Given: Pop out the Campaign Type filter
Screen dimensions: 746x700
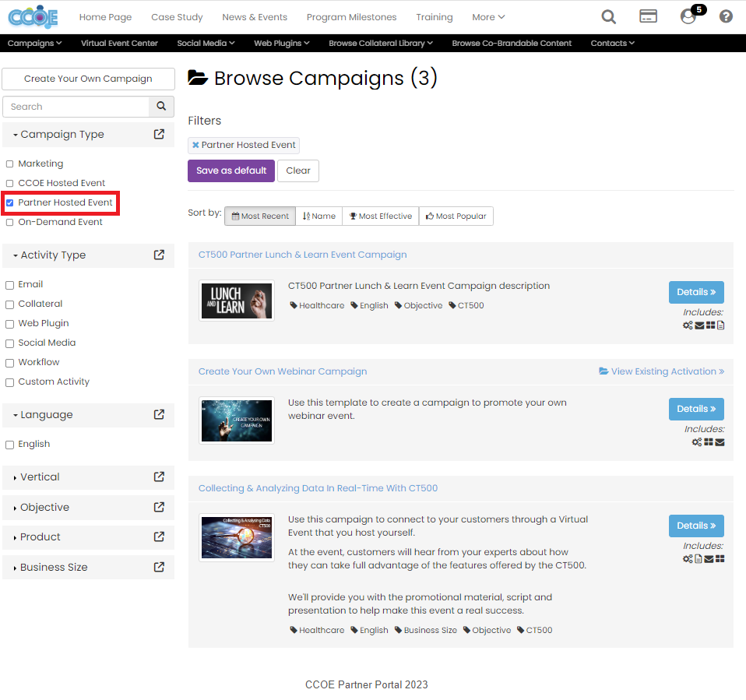Looking at the screenshot, I should [x=159, y=134].
